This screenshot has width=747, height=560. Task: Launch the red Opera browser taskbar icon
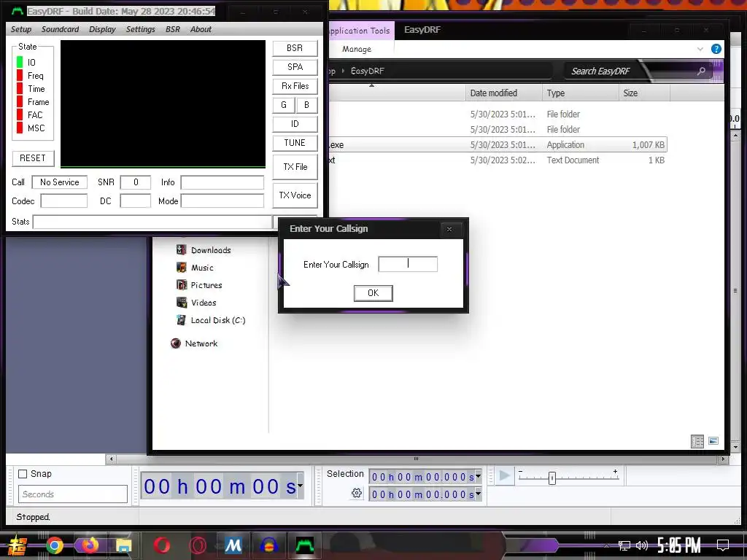tap(162, 545)
